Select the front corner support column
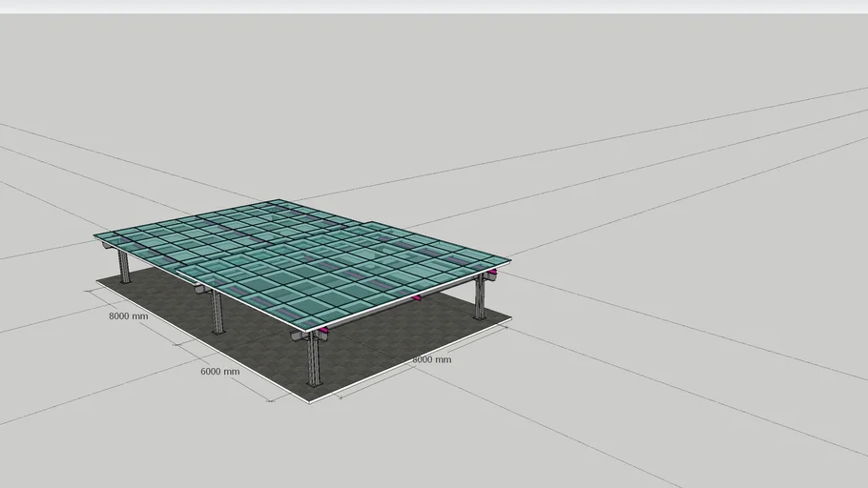Screen dimensions: 868x488 click(313, 360)
